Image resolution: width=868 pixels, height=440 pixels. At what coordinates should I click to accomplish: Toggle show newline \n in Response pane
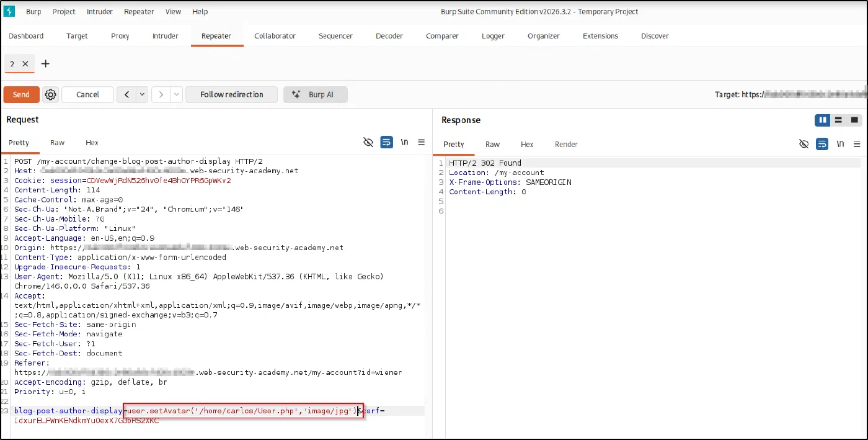pos(840,144)
